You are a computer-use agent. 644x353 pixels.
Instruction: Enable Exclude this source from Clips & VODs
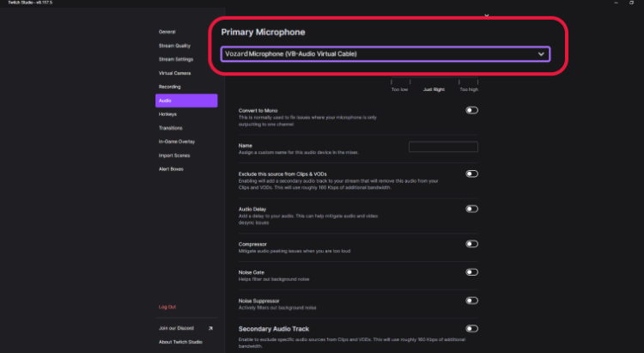[x=471, y=173]
